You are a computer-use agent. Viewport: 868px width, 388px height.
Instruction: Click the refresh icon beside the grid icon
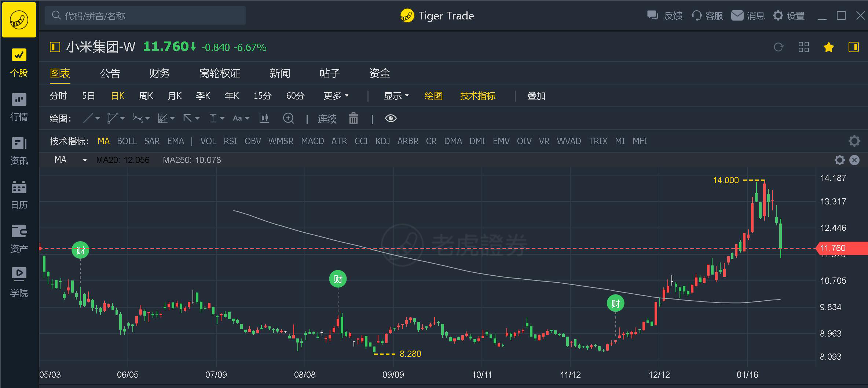[x=778, y=47]
